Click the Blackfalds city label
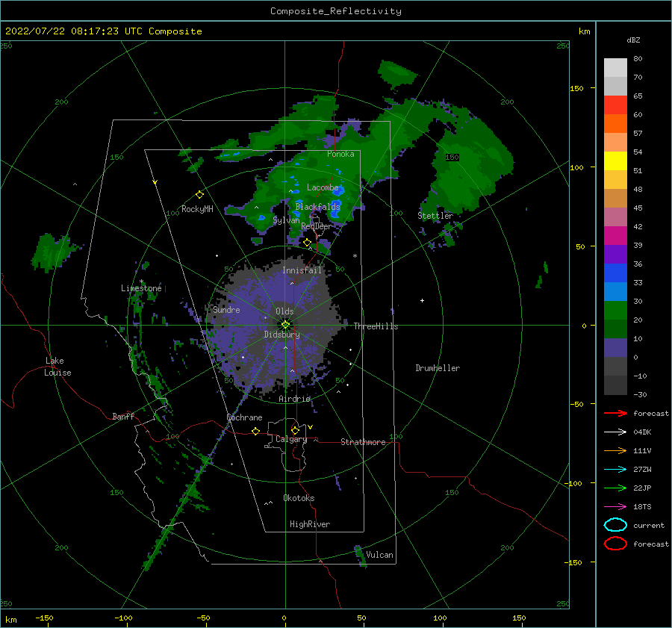Viewport: 672px width, 628px height. point(317,207)
